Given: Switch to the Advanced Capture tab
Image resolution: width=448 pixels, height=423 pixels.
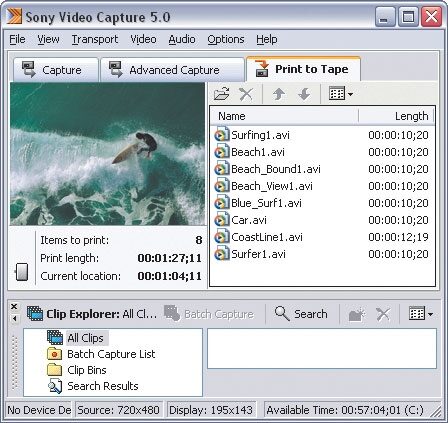Looking at the screenshot, I should click(x=172, y=70).
